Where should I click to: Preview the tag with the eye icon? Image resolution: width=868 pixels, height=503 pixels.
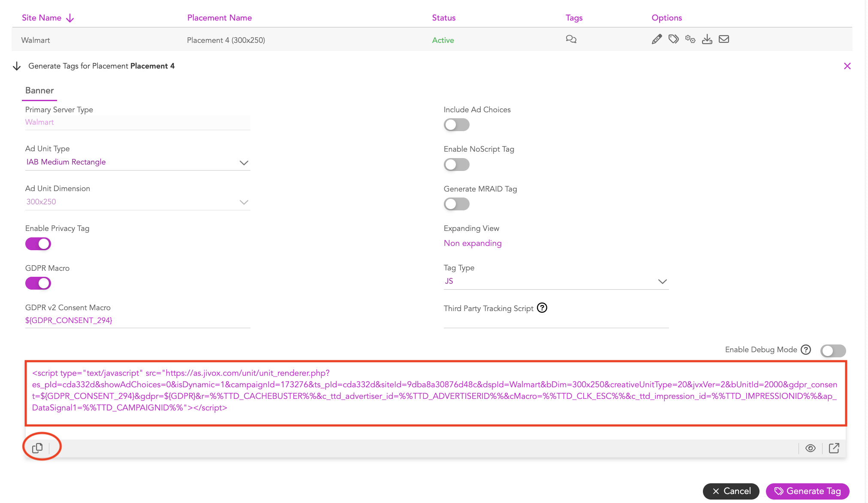pos(810,448)
